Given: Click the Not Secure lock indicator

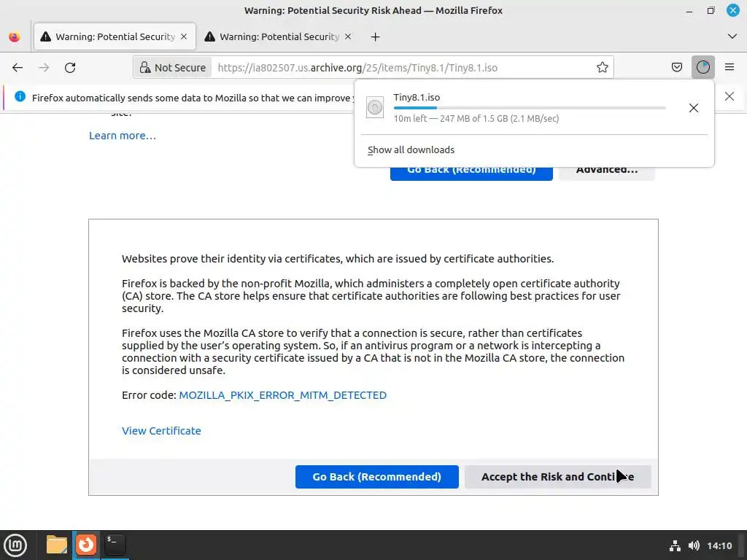Looking at the screenshot, I should [172, 68].
